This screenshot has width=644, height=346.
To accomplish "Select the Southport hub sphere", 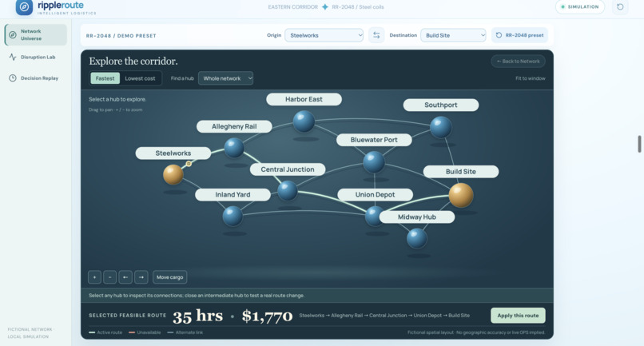I will click(x=441, y=127).
